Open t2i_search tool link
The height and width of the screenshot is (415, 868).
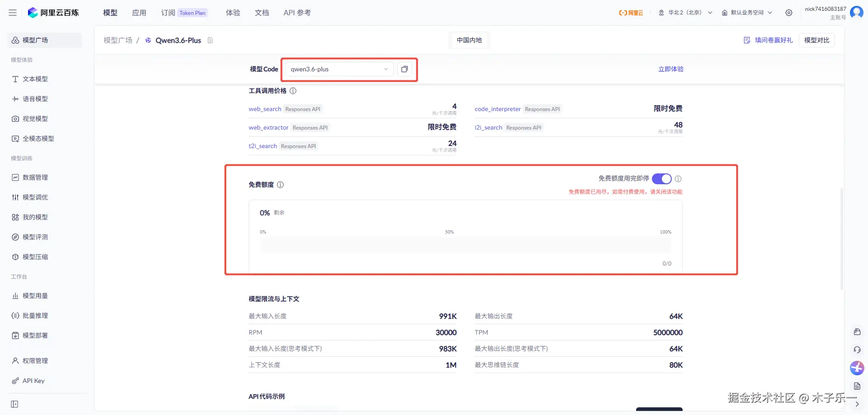263,146
